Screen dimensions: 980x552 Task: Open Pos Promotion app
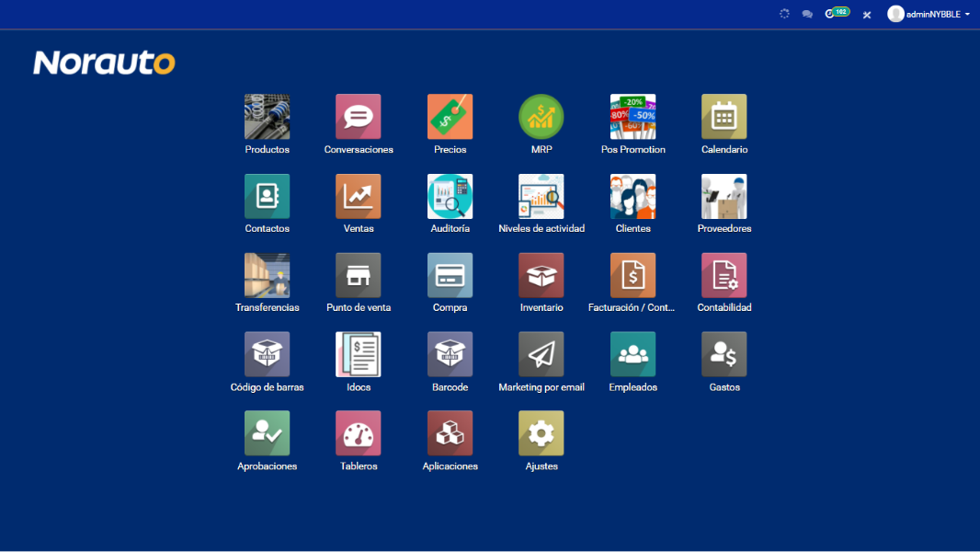(x=633, y=117)
